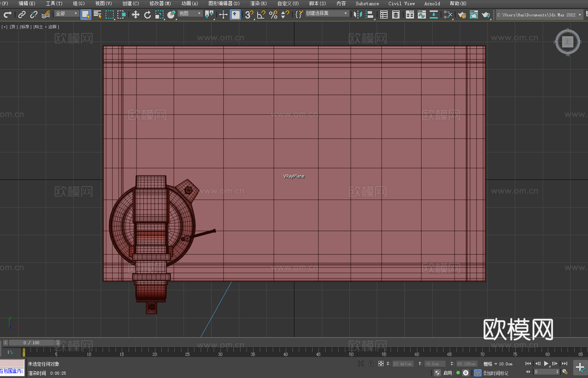This screenshot has height=378, width=588.
Task: Click the Align tool icon
Action: (370, 14)
